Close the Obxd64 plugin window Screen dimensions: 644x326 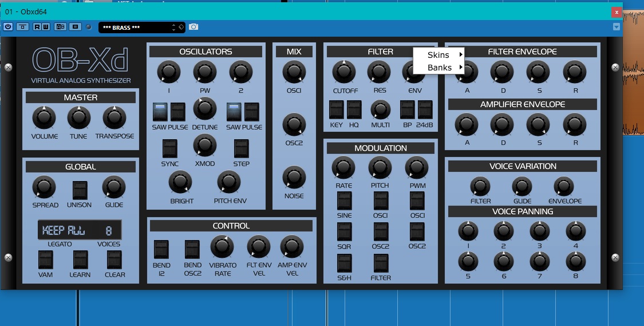(x=616, y=13)
